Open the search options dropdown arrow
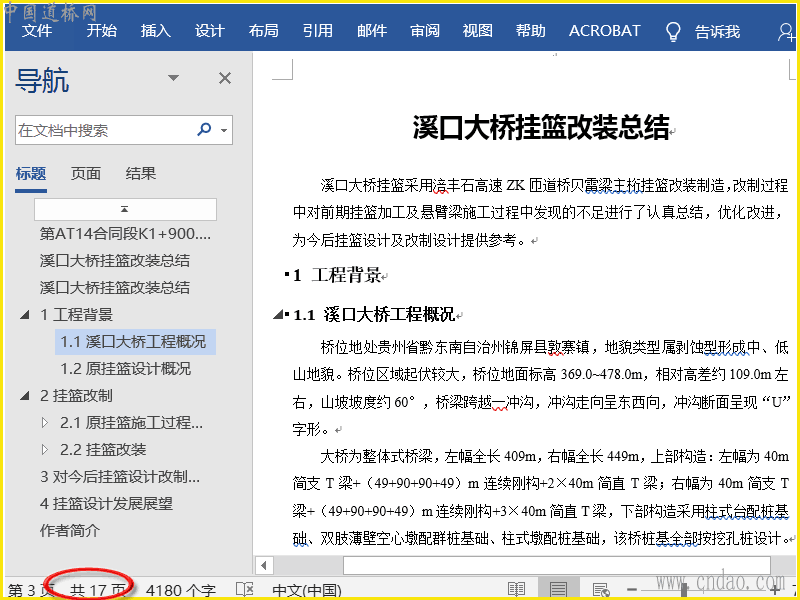Screen dimensions: 800x600 pyautogui.click(x=224, y=130)
